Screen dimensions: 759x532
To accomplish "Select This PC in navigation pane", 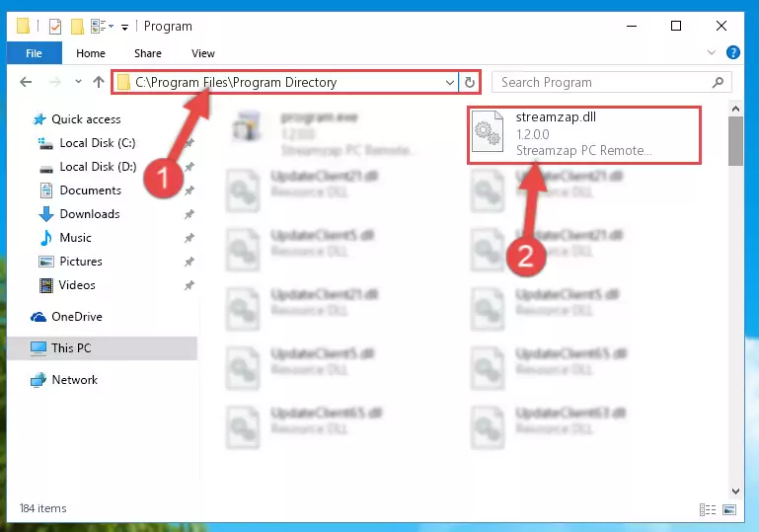I will (102, 348).
